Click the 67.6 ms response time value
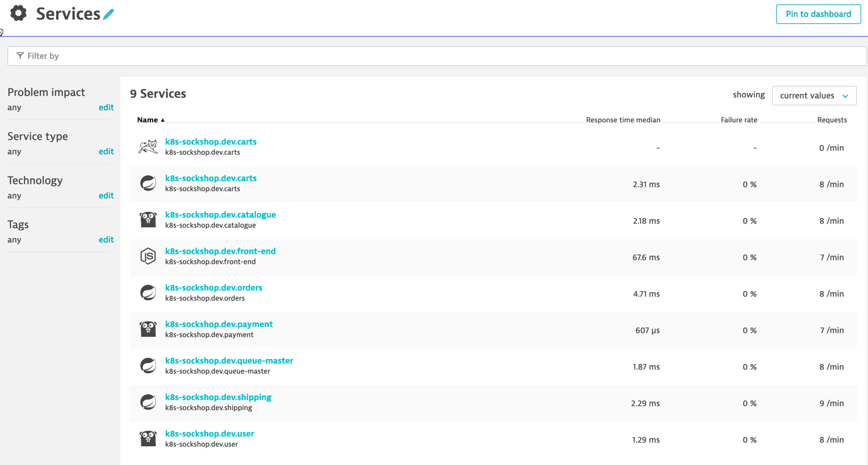The image size is (868, 465). [x=646, y=257]
